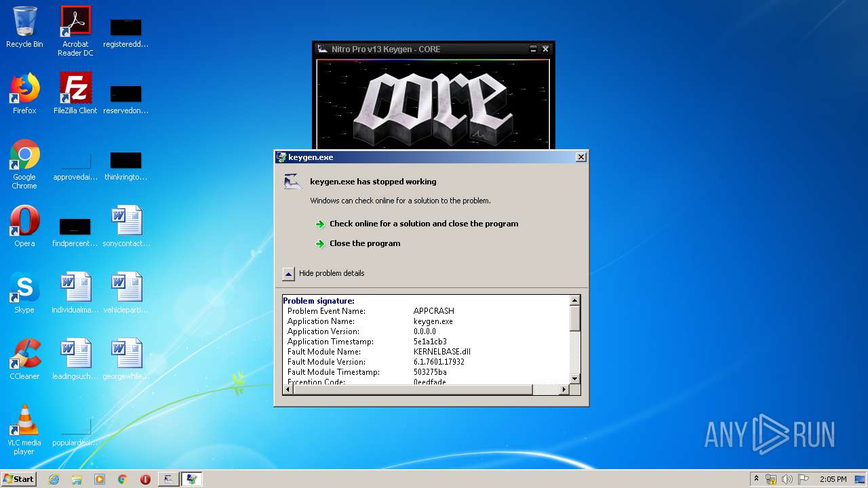Click the vertical scrollbar thumb in details

point(575,319)
